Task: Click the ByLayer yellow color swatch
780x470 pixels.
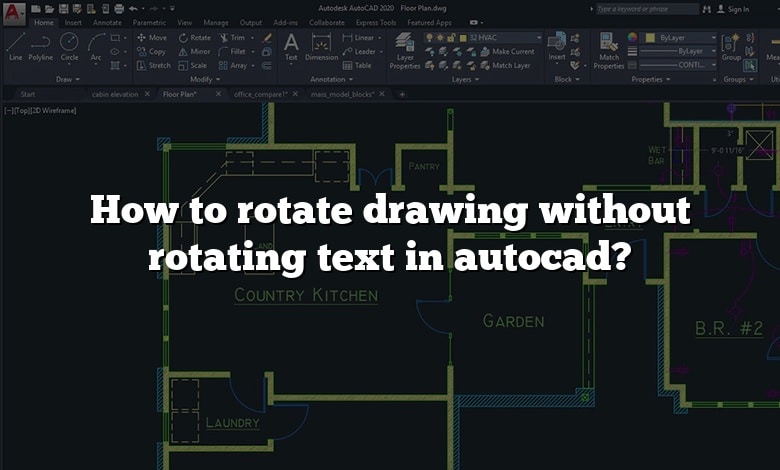Action: (650, 38)
